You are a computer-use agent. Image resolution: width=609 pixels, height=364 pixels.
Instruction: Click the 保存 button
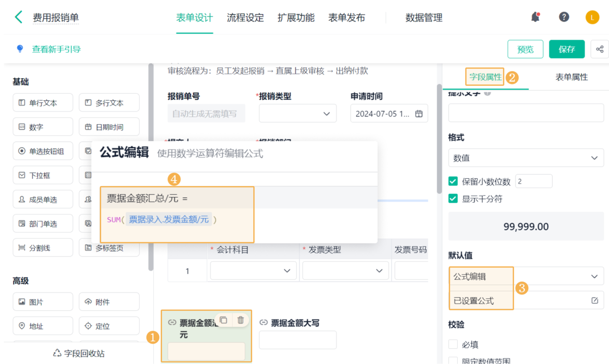pos(566,49)
